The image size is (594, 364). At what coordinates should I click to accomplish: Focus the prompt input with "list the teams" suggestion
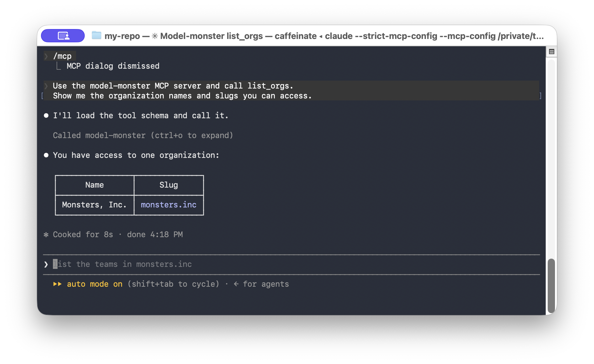pos(291,264)
